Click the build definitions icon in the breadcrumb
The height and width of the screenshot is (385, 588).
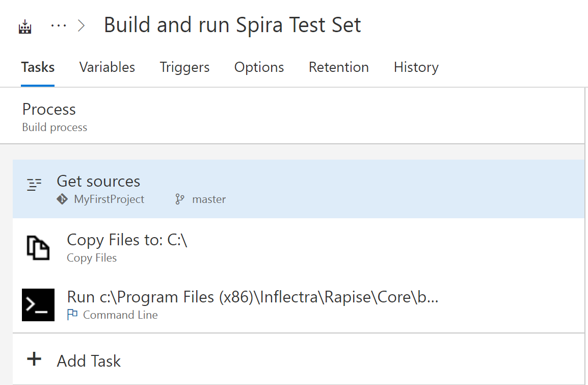25,27
